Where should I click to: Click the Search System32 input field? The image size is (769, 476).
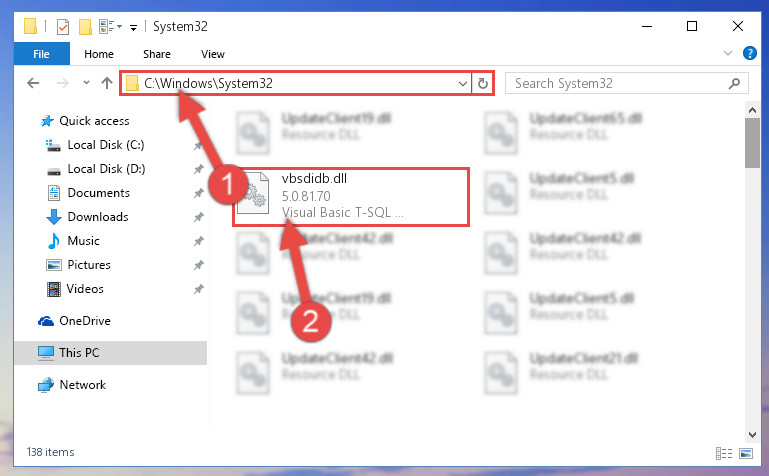click(619, 83)
